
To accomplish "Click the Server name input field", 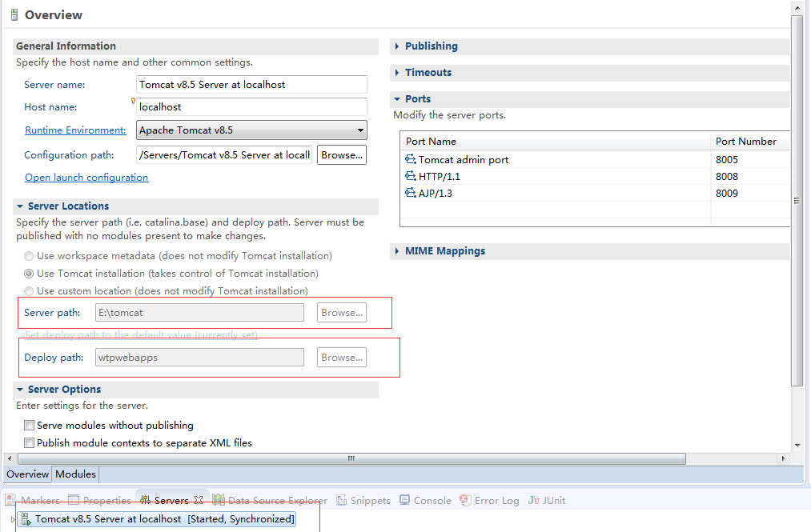I will click(252, 84).
